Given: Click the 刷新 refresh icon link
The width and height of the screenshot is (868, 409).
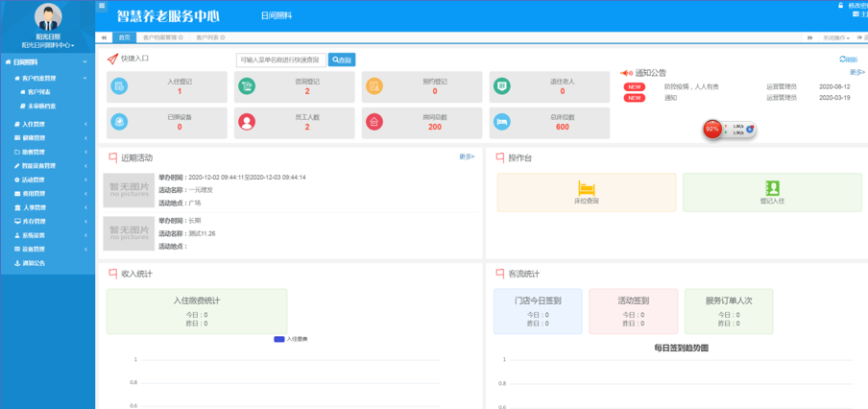Looking at the screenshot, I should [848, 60].
